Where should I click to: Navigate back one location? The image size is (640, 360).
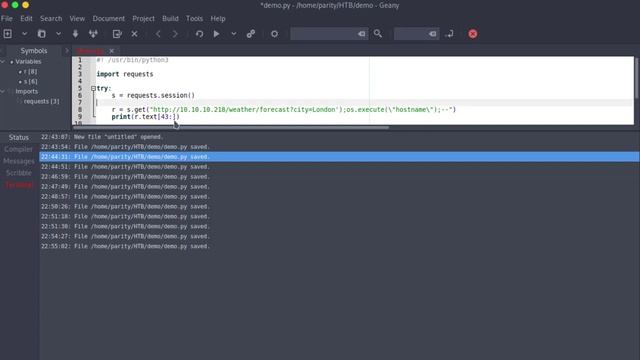pyautogui.click(x=158, y=34)
